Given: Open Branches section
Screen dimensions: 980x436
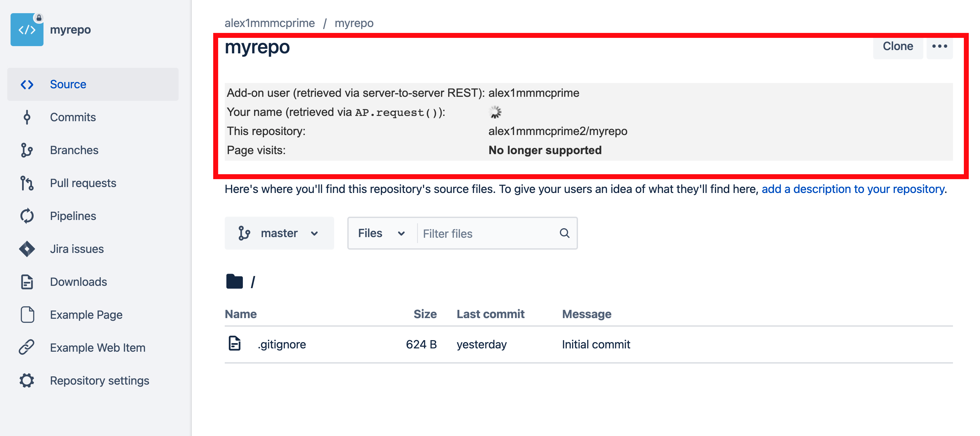Looking at the screenshot, I should pos(93,150).
